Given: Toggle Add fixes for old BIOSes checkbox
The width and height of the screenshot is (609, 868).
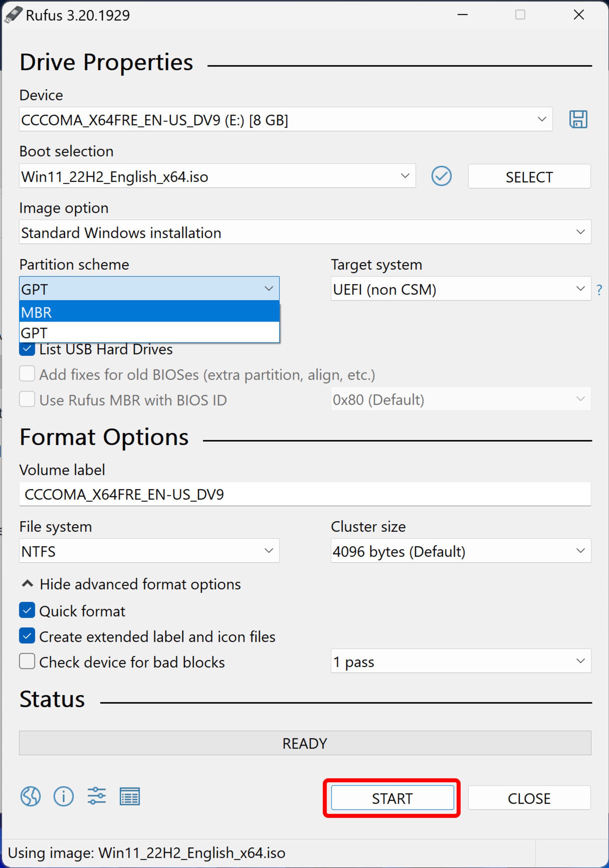Looking at the screenshot, I should (x=27, y=374).
